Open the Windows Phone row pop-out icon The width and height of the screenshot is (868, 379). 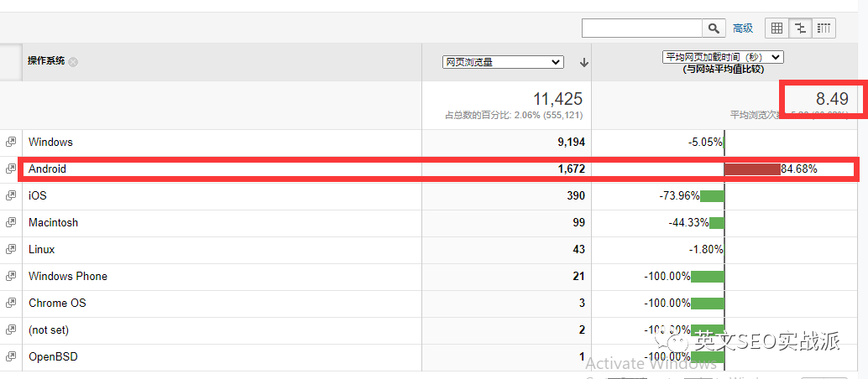coord(11,276)
